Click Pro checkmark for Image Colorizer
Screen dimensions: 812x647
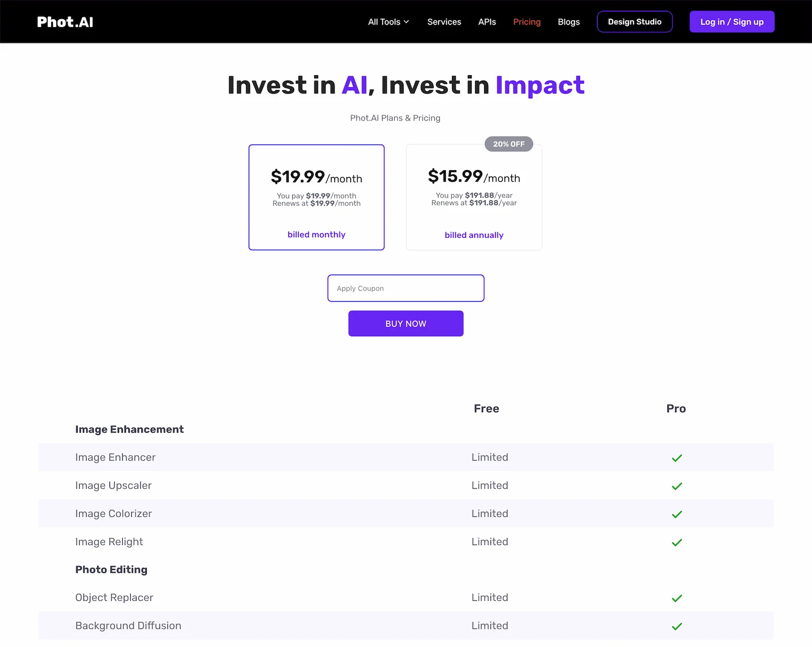676,514
